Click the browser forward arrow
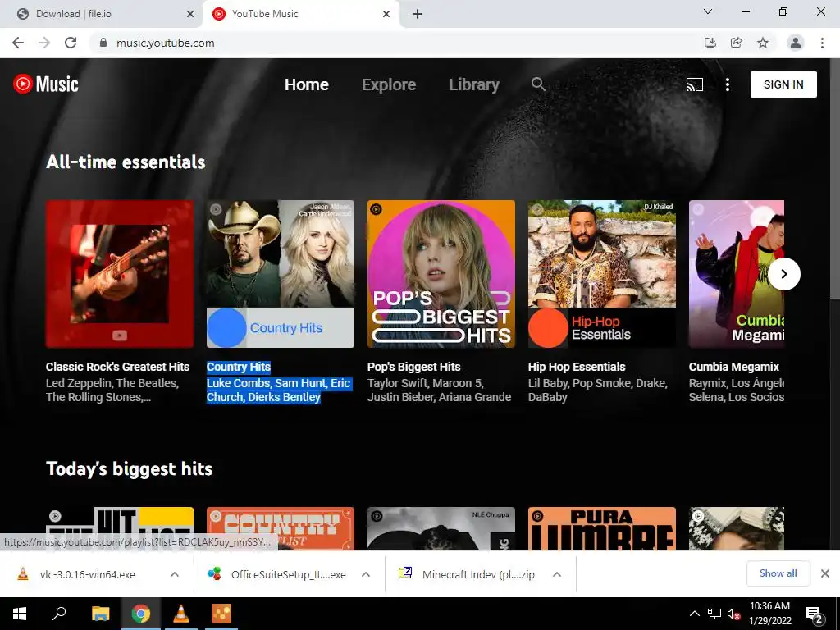The image size is (840, 630). click(x=44, y=43)
